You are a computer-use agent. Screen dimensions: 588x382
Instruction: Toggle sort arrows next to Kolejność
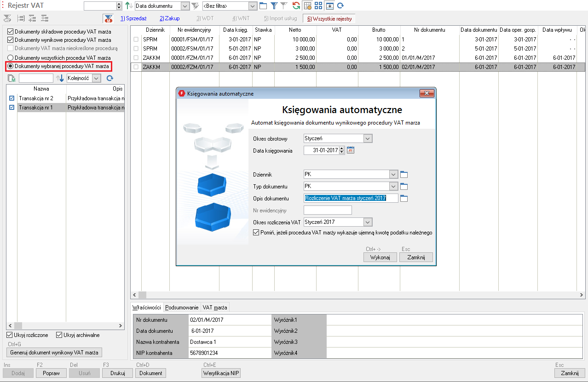coord(60,78)
